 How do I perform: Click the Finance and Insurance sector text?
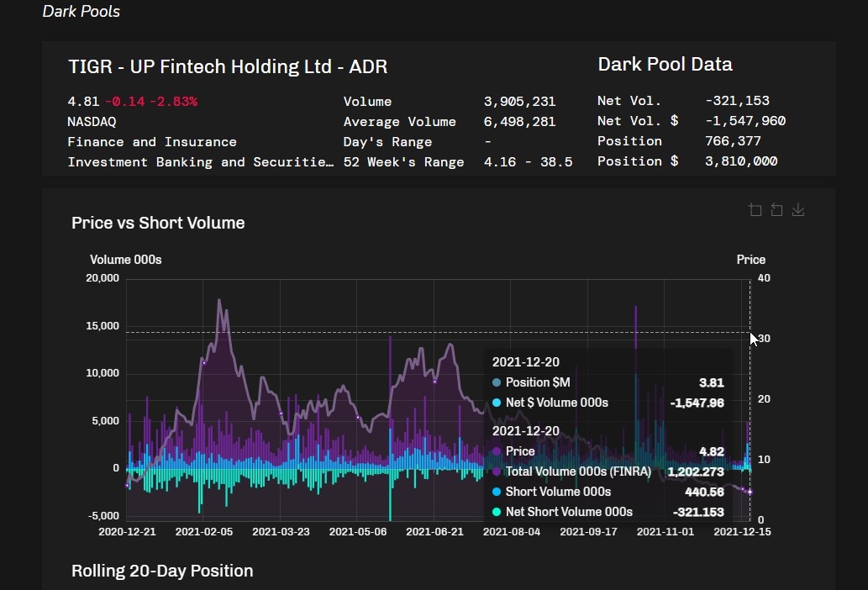coord(152,142)
